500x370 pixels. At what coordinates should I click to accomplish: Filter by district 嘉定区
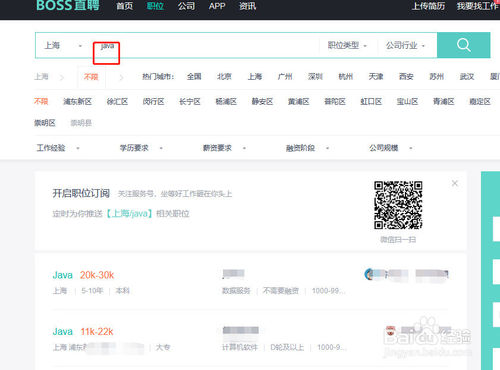(x=480, y=101)
